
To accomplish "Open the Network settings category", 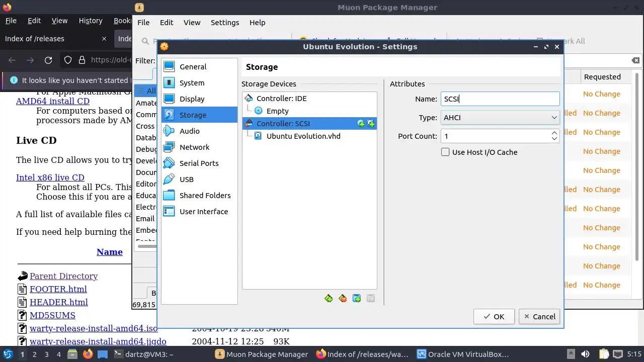I will (x=199, y=147).
